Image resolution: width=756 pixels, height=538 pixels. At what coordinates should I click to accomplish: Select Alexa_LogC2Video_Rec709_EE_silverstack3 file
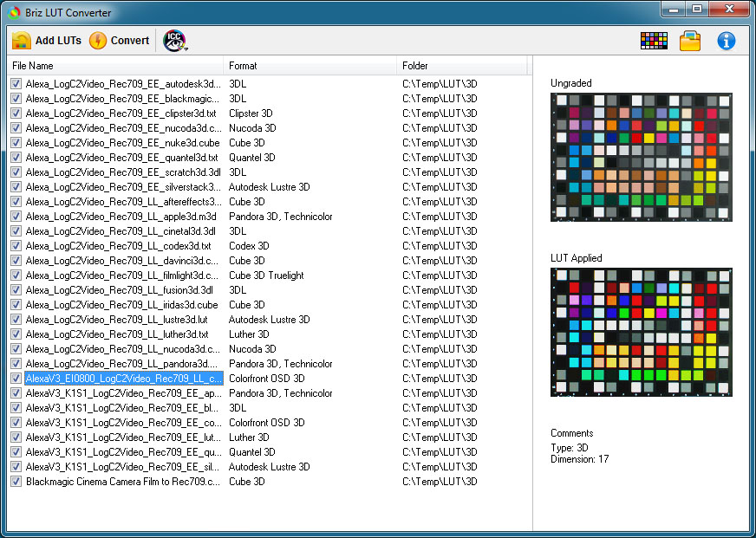tap(124, 187)
